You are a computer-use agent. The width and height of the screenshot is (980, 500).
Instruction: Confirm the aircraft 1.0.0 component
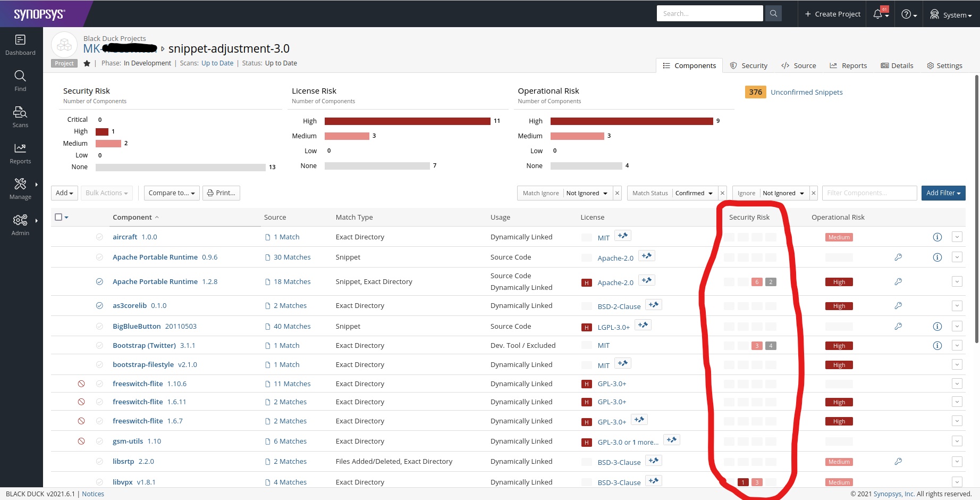click(99, 237)
